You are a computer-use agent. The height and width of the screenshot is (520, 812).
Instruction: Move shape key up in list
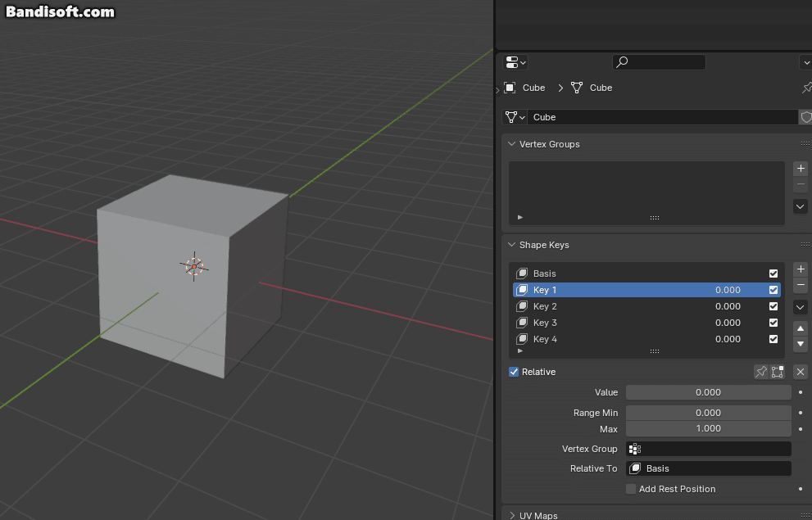tap(801, 328)
